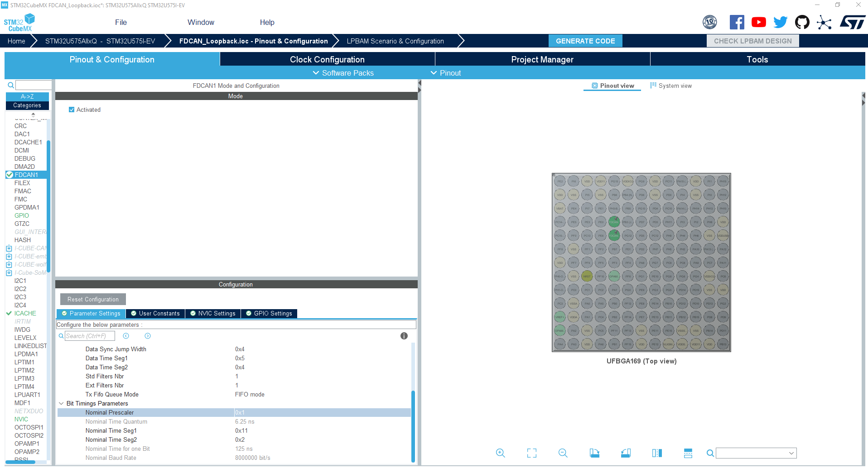The height and width of the screenshot is (468, 868).
Task: Open the ST YouTube channel icon
Action: coord(758,22)
